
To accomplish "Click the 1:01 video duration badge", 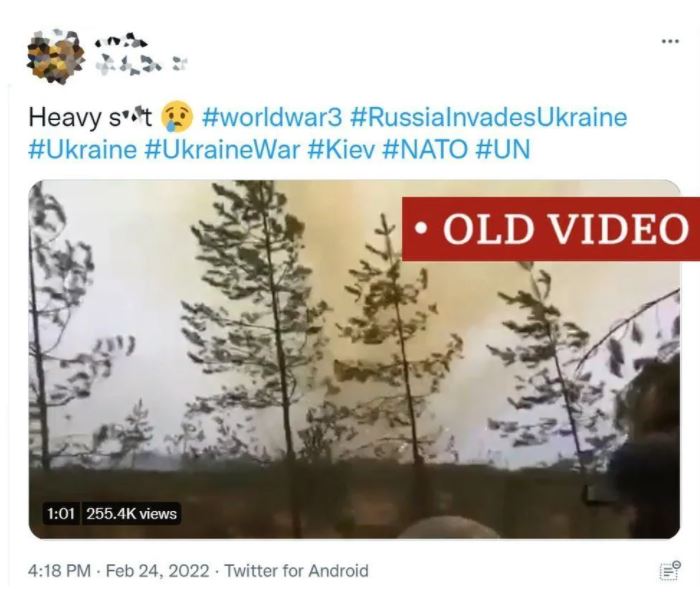I will tap(61, 514).
